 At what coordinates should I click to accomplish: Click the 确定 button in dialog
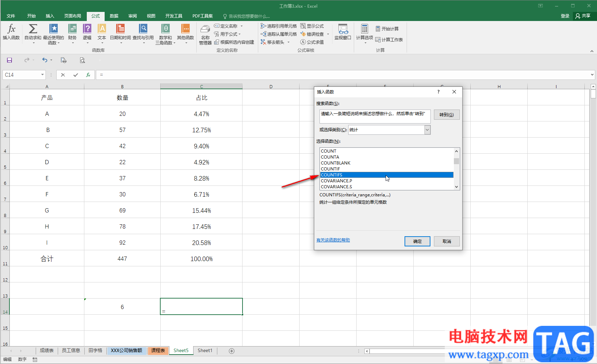click(417, 241)
